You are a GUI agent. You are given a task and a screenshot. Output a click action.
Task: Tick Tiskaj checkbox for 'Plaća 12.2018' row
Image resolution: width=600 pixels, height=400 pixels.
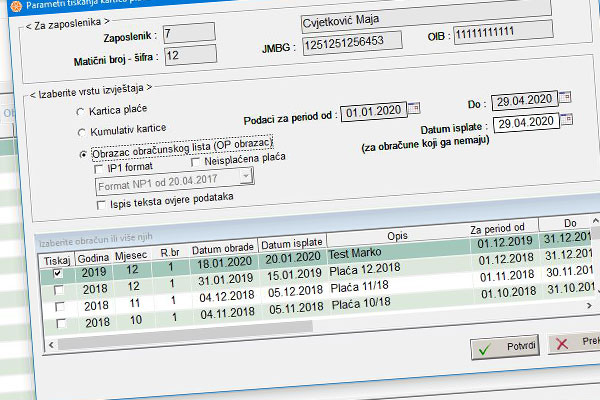pyautogui.click(x=57, y=288)
